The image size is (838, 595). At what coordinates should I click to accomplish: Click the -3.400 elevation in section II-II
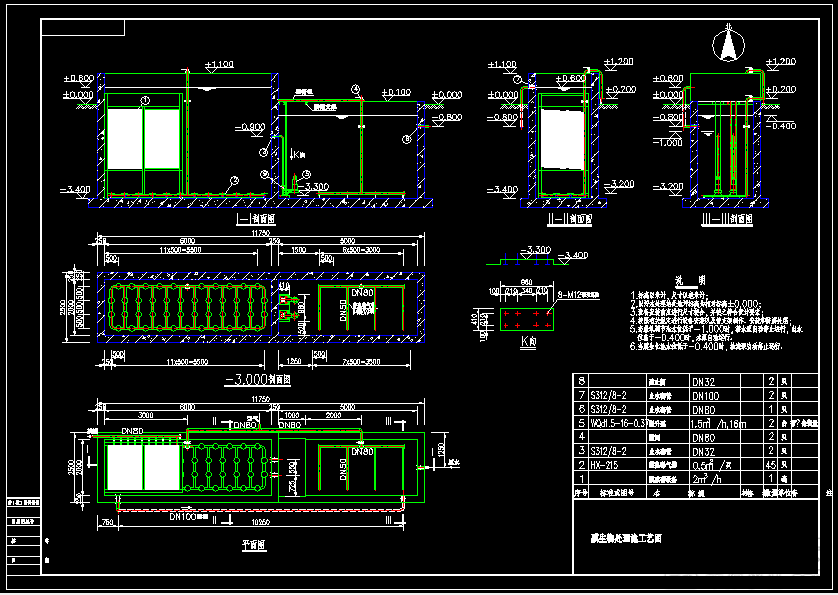pyautogui.click(x=502, y=189)
